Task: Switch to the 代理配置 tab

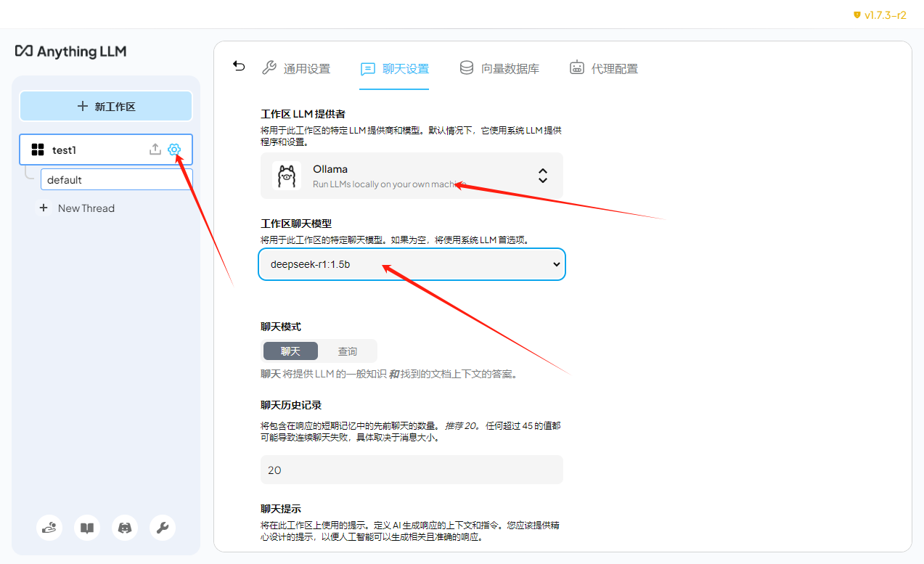Action: point(604,69)
